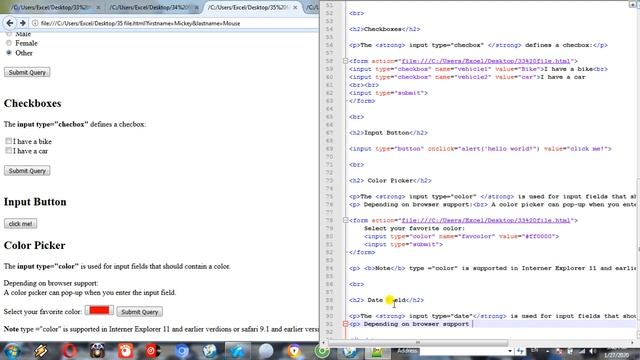Click 'Select your favorite color:' code line
The image size is (640, 360).
click(x=414, y=228)
